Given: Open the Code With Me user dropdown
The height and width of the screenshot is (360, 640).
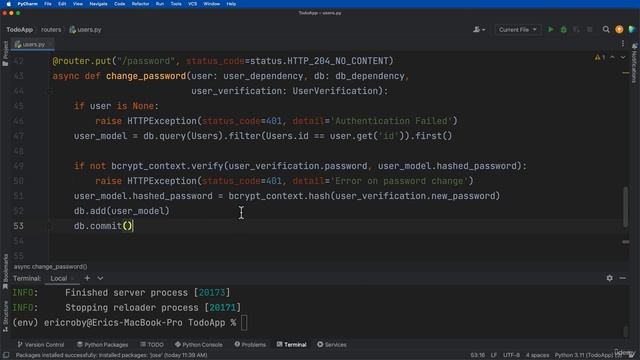Looking at the screenshot, I should (x=479, y=29).
